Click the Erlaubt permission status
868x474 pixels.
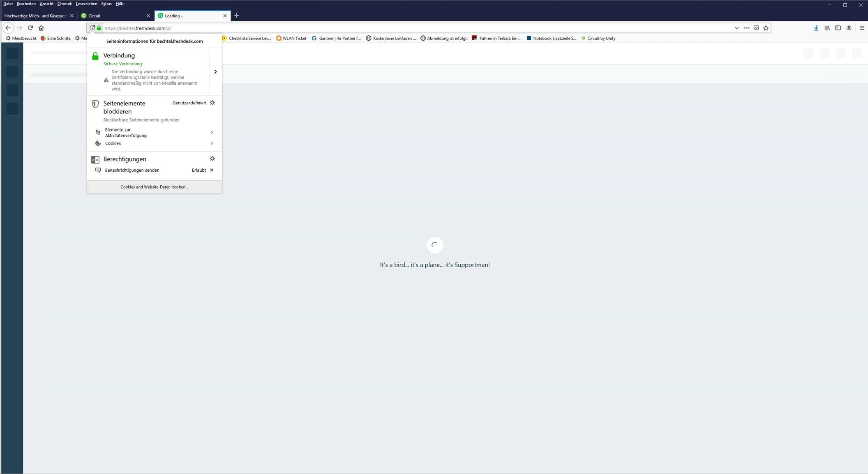click(x=199, y=170)
